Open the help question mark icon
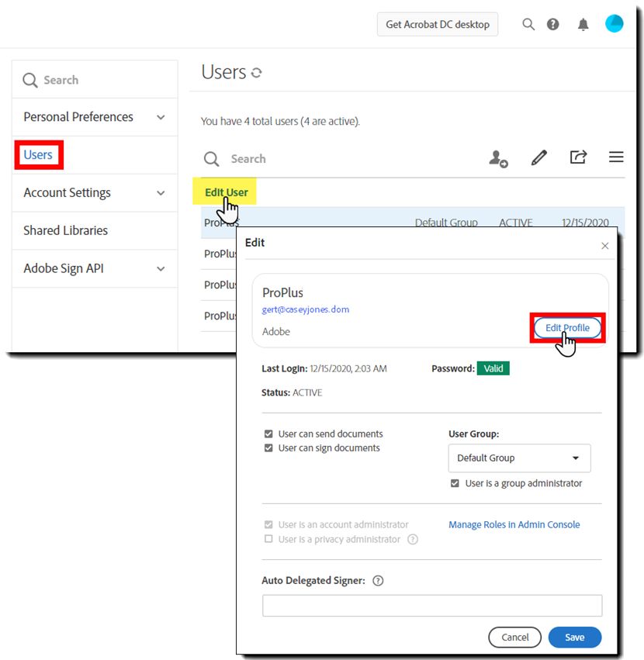Screen dimensions: 644x660 click(x=552, y=24)
